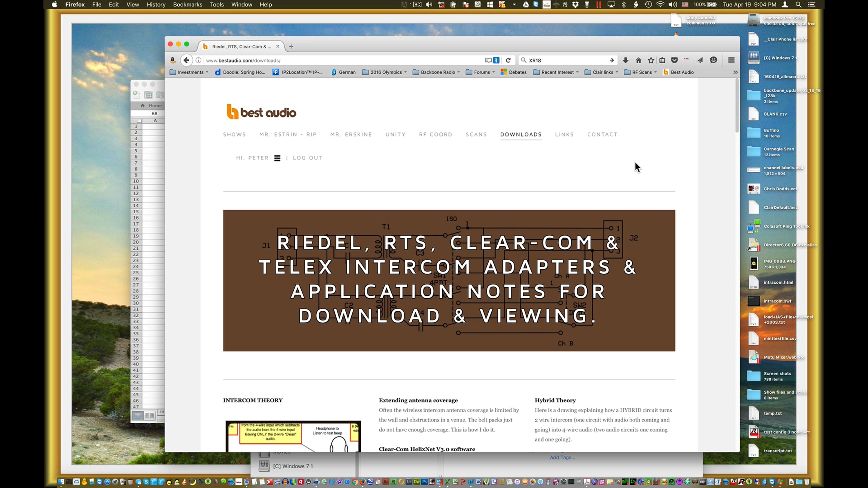868x488 pixels.
Task: Open the MR. ESTRIN - RIP page
Action: (288, 134)
